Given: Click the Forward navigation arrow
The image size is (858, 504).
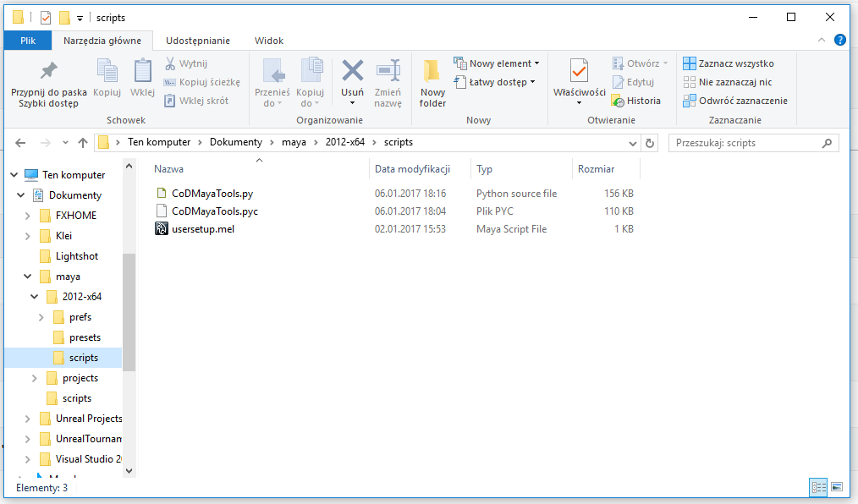Looking at the screenshot, I should [46, 143].
